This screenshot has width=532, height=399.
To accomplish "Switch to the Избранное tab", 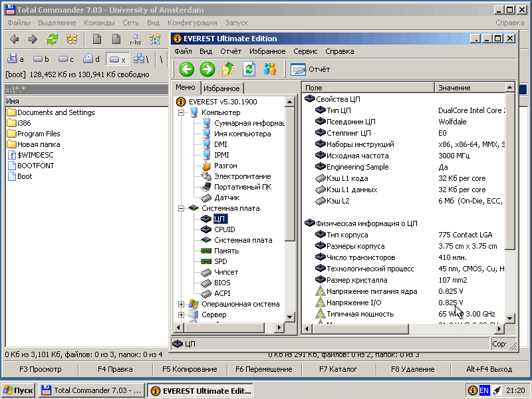I will [x=221, y=88].
